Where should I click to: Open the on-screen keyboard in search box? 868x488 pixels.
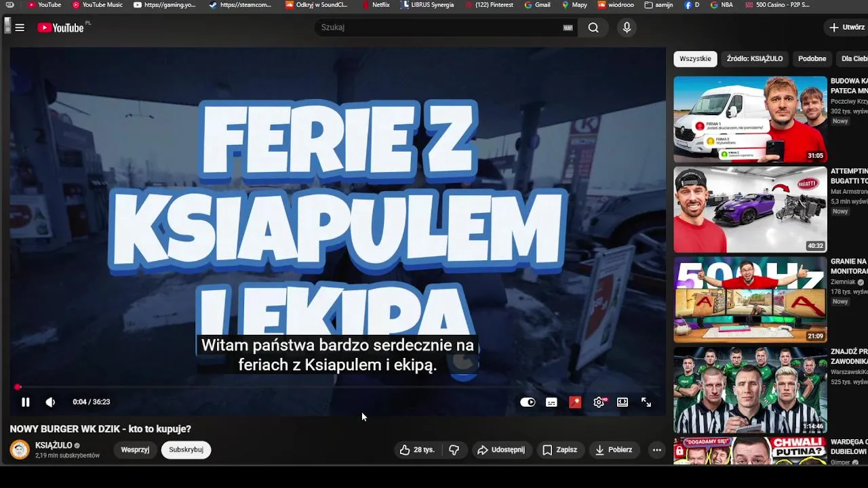[x=568, y=28]
